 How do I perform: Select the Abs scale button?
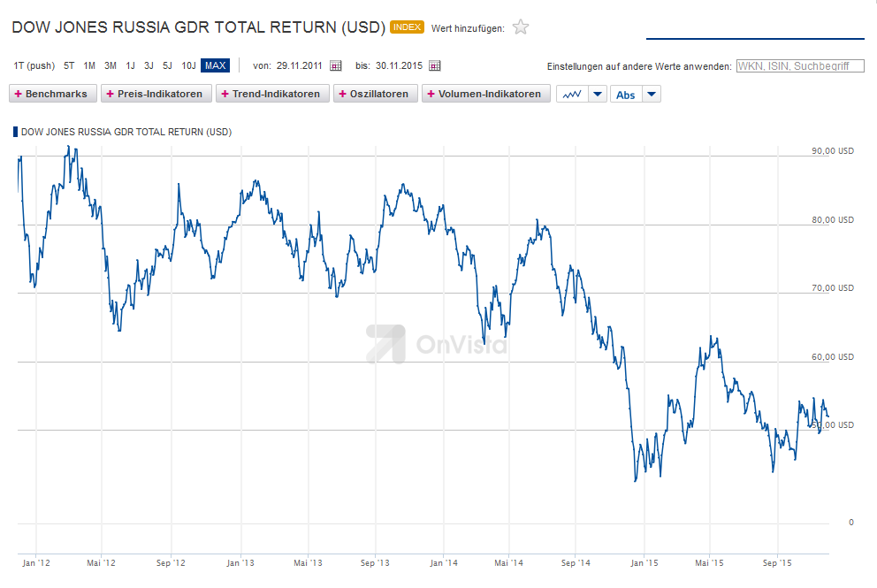click(626, 95)
